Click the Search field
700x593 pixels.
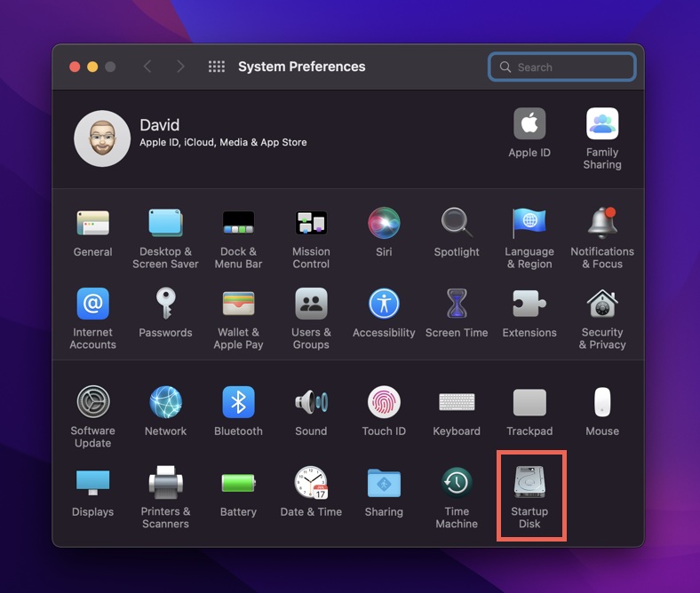[562, 67]
